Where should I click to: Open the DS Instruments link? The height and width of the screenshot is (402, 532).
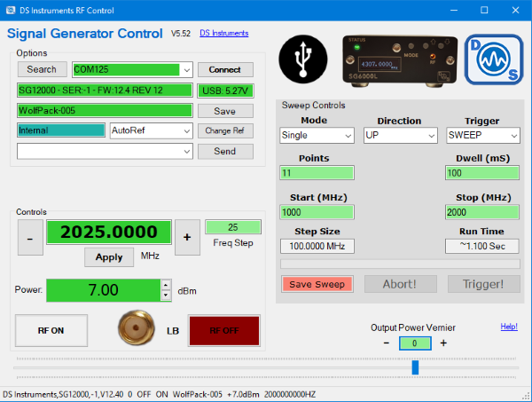click(x=224, y=33)
